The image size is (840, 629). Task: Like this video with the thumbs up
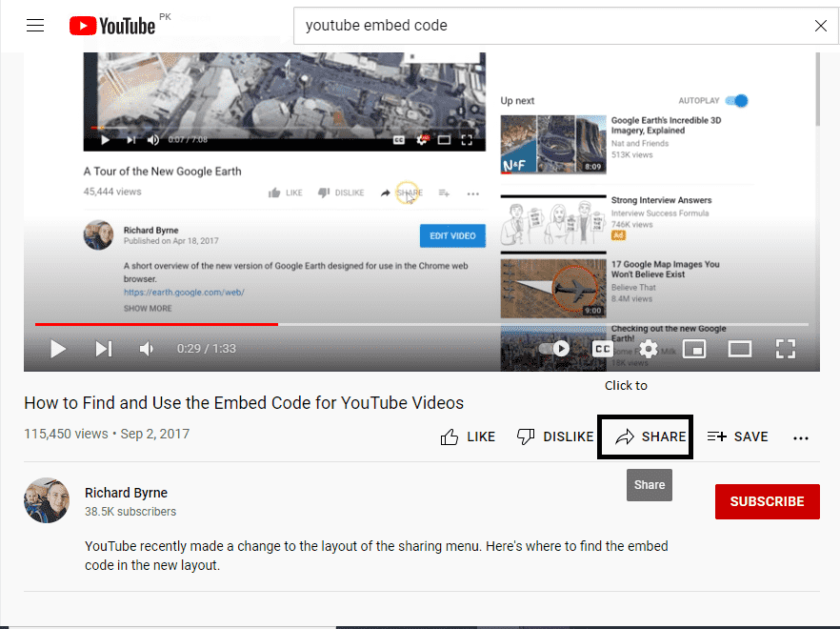[468, 436]
